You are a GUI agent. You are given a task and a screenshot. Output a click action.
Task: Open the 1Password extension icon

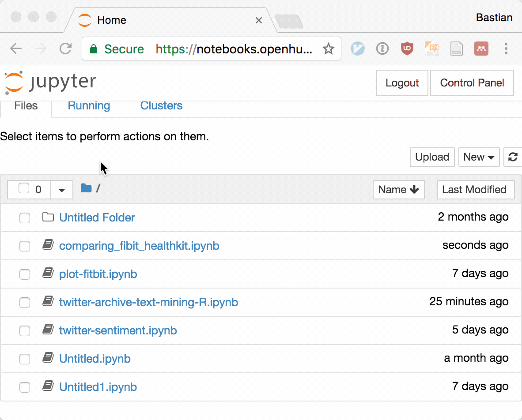[382, 49]
